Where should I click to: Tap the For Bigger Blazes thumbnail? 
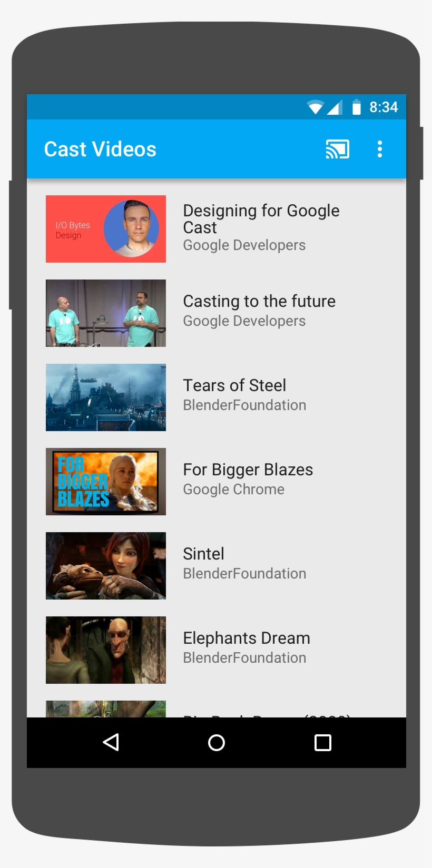click(106, 482)
